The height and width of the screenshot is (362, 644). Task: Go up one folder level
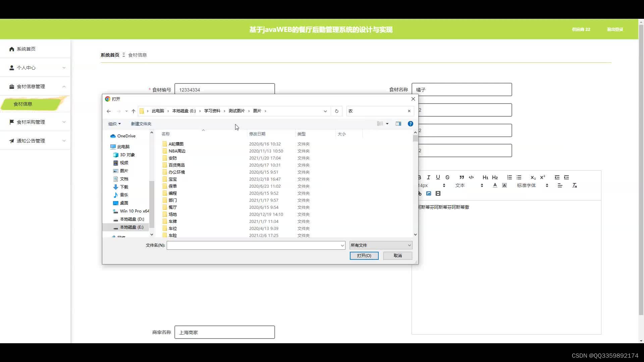pos(133,111)
